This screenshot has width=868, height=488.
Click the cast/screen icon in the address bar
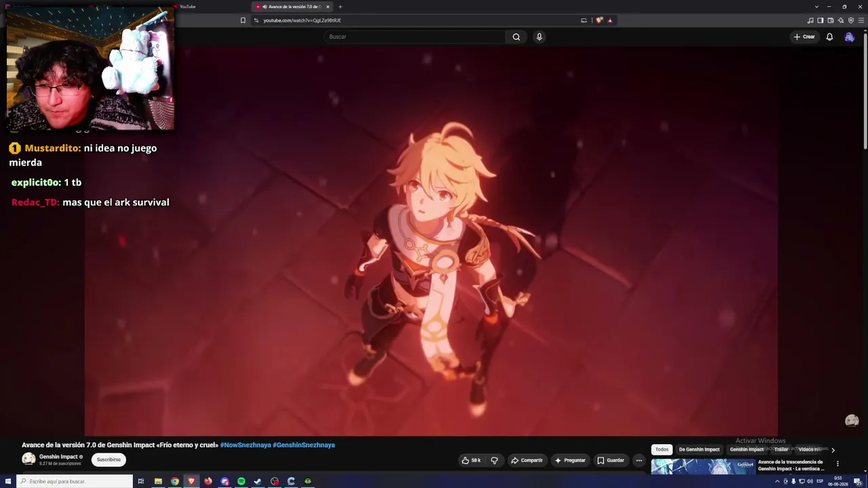(x=584, y=20)
